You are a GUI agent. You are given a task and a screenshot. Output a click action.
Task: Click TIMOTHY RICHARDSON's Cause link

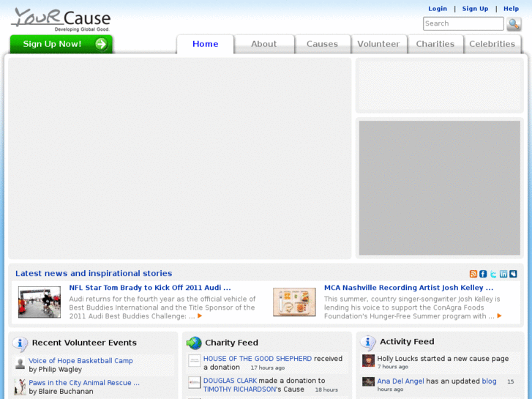239,389
